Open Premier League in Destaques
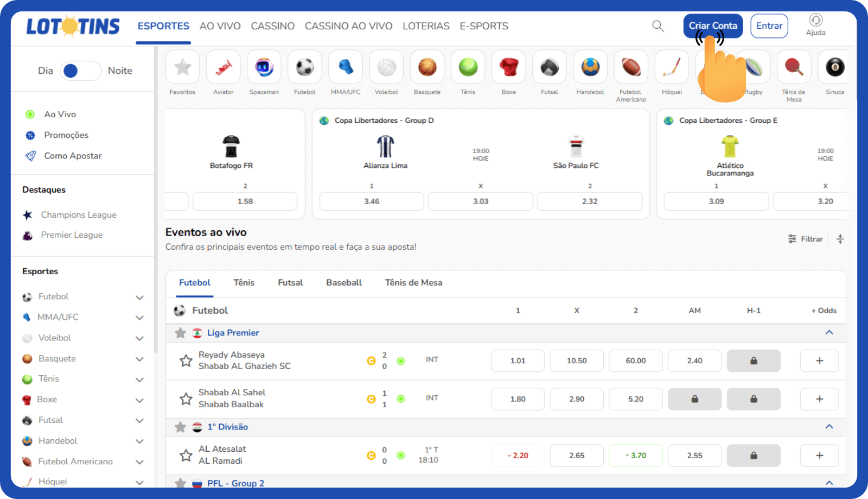Image resolution: width=868 pixels, height=499 pixels. (x=72, y=235)
